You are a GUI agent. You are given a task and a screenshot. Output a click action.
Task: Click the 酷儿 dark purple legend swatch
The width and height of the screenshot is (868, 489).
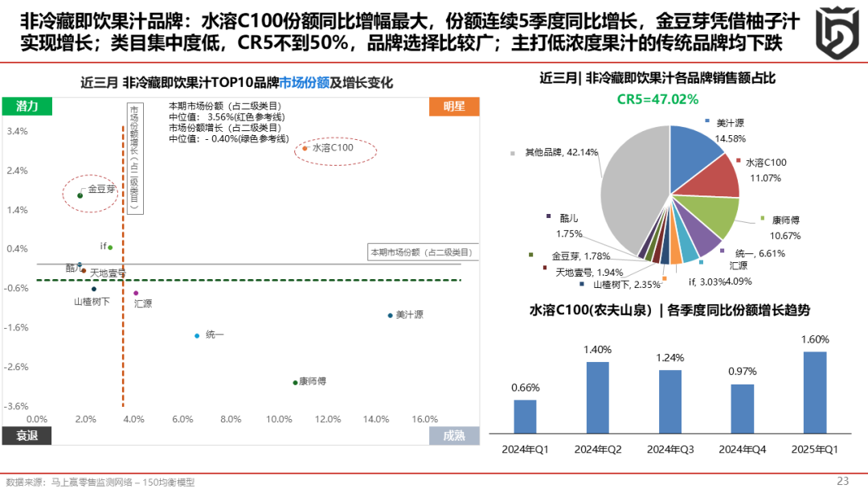(x=549, y=216)
